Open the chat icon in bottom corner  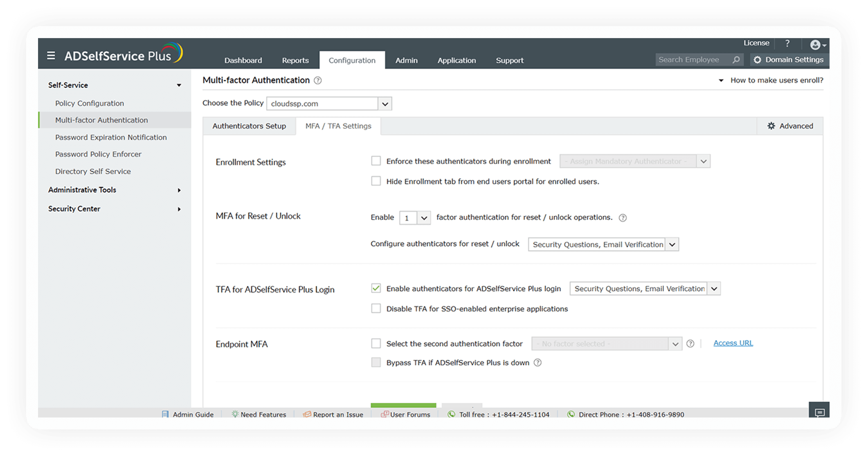click(x=819, y=410)
